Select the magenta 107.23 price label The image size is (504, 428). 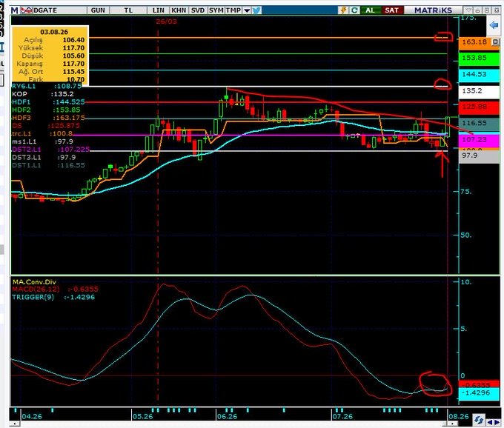point(479,140)
